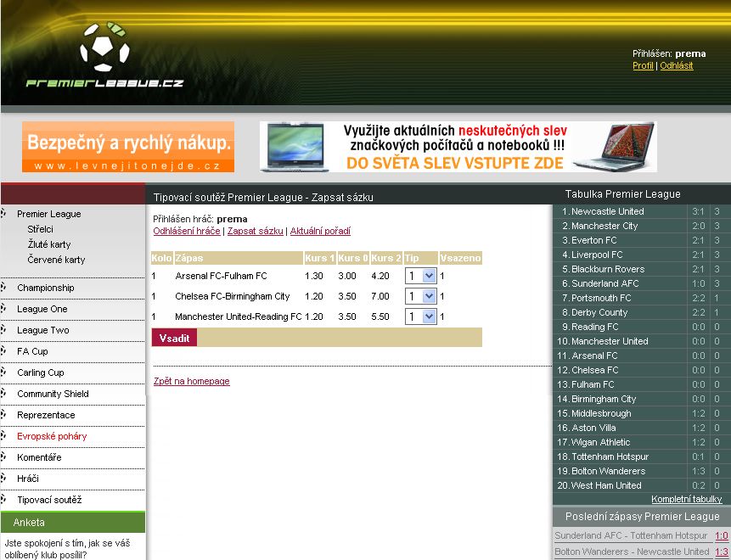Click Wigan Athletic in league table
Image resolution: width=731 pixels, height=560 pixels.
coord(600,443)
